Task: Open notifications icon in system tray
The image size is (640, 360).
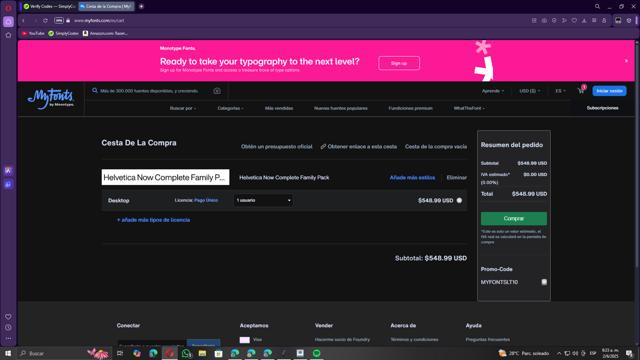Action: (629, 353)
